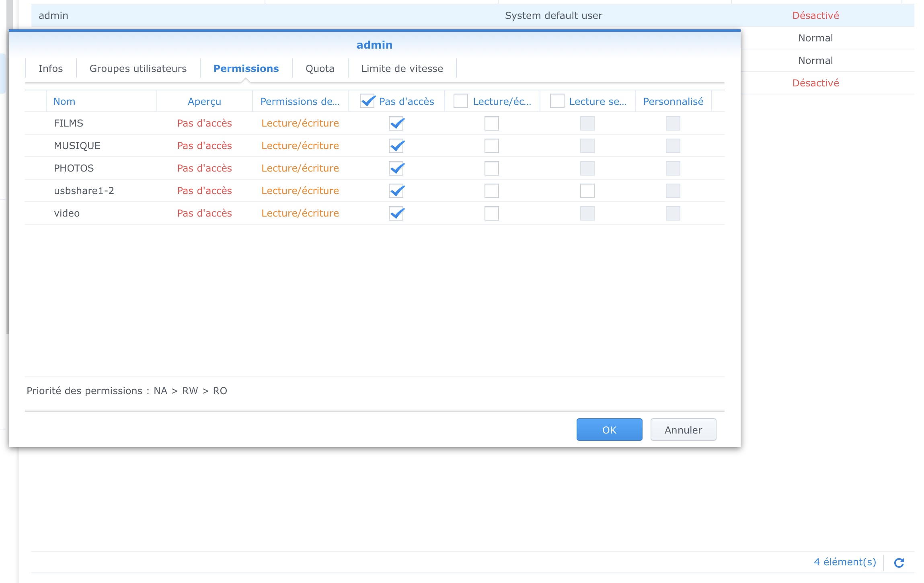The height and width of the screenshot is (583, 924).
Task: Select the usbshare1-2 folder row
Action: (x=84, y=191)
